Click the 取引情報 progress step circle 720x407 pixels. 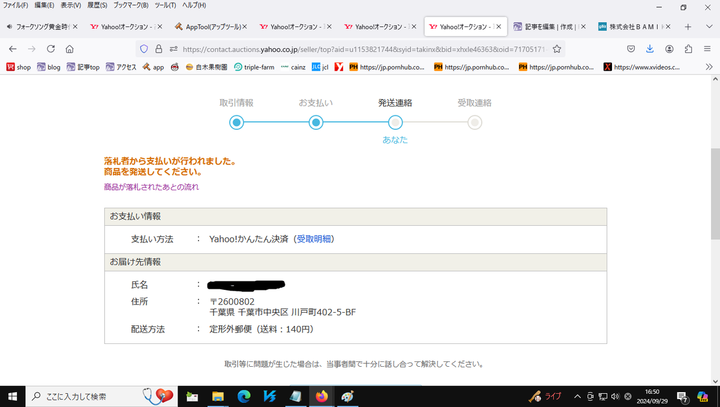tap(236, 122)
